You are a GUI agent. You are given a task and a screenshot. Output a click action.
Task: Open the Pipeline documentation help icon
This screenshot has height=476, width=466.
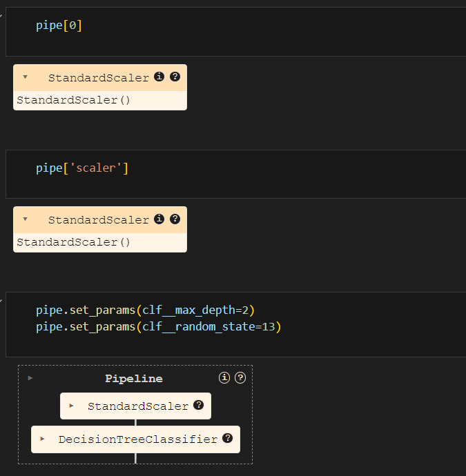point(240,377)
